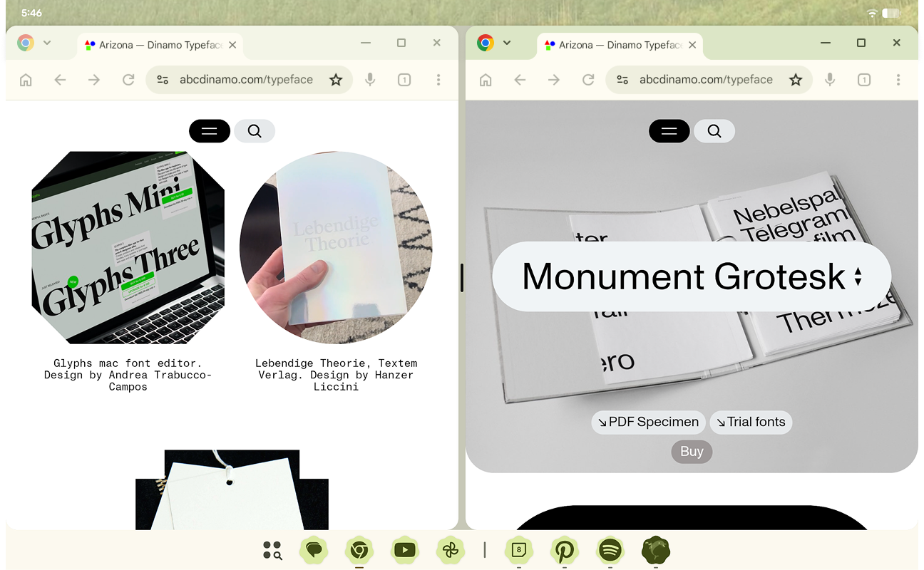Image resolution: width=924 pixels, height=570 pixels.
Task: Go home in right Chrome window
Action: [x=486, y=80]
